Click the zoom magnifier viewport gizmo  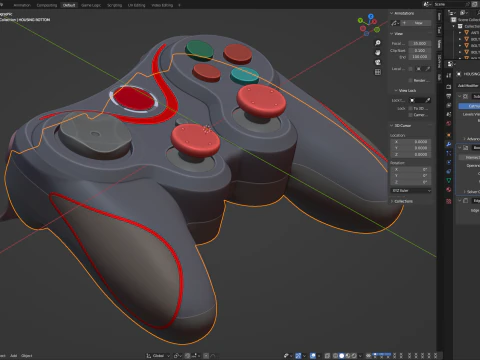pos(378,43)
